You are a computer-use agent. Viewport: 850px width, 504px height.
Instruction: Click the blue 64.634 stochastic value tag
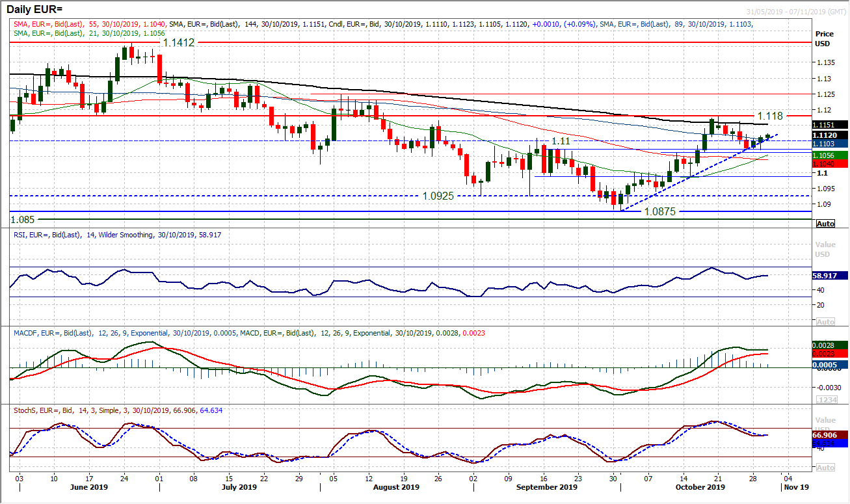[x=831, y=443]
